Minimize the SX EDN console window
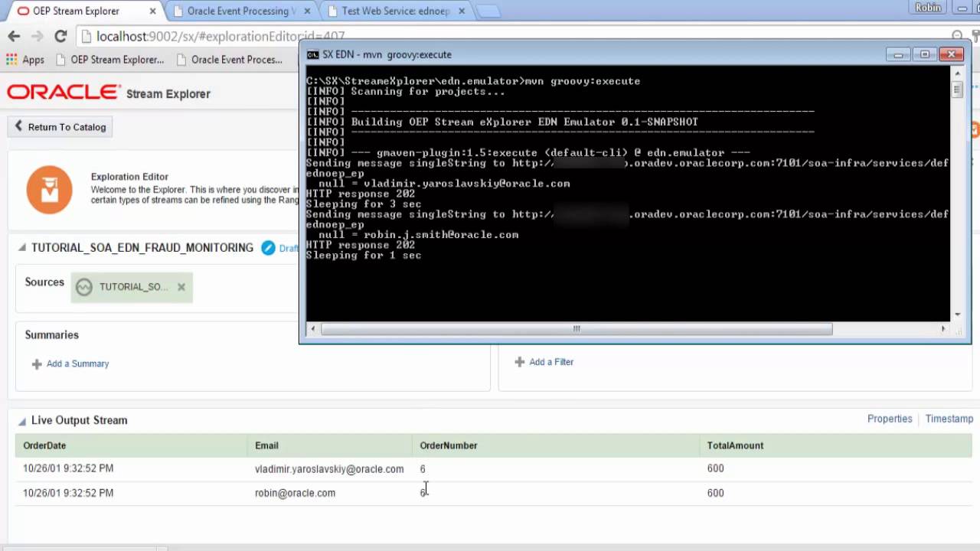The height and width of the screenshot is (551, 980). point(898,54)
